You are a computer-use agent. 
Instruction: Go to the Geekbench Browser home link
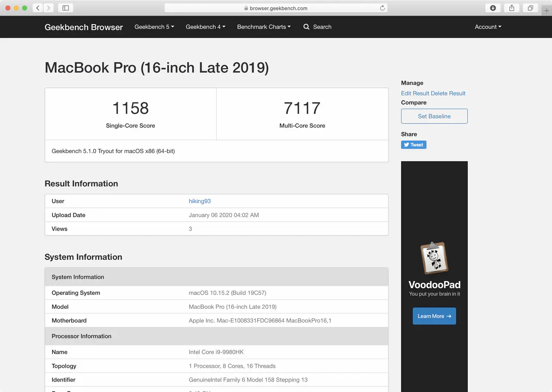[x=84, y=27]
